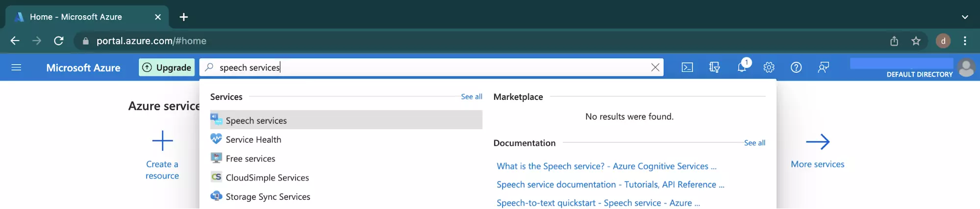Click the address bar URL
This screenshot has width=980, height=209.
click(x=151, y=41)
